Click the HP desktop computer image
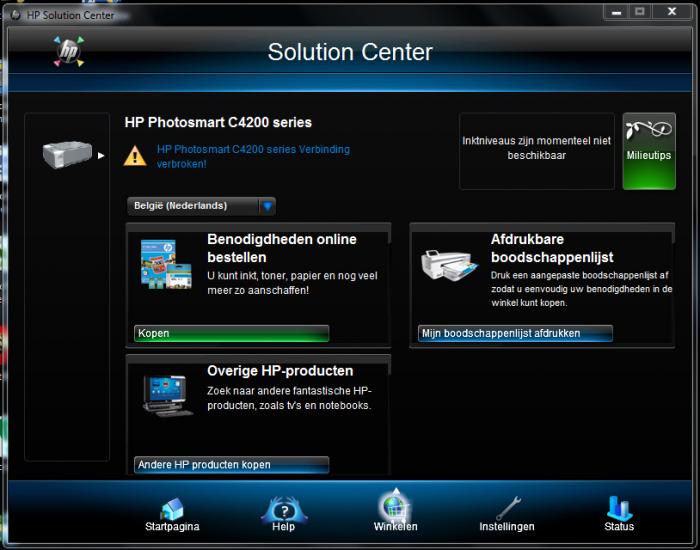Viewport: 700px width, 550px height. 167,396
